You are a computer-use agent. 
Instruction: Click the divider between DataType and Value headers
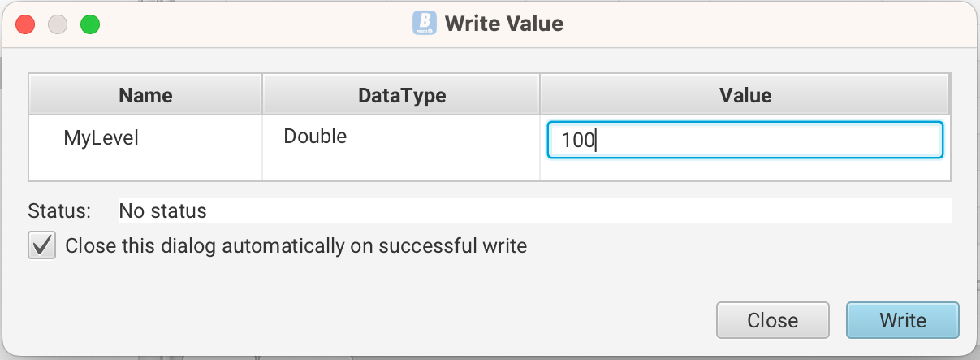540,95
